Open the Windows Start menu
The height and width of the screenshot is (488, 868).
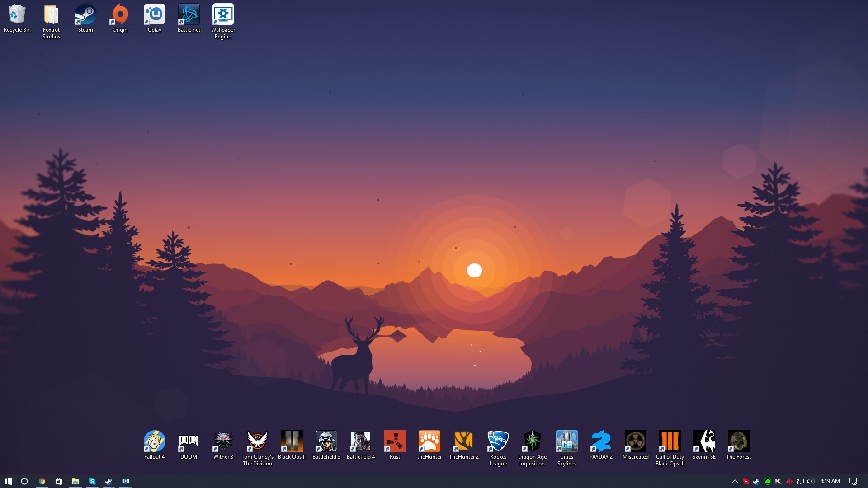pyautogui.click(x=8, y=481)
